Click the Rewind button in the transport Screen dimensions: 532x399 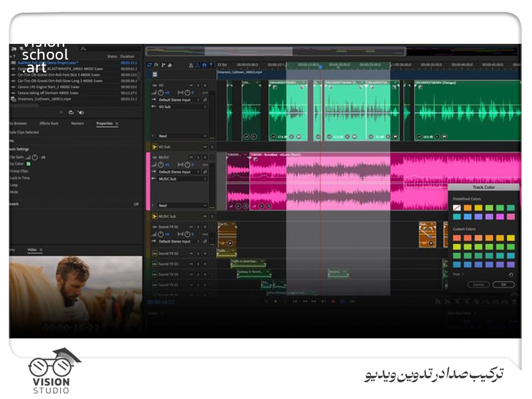(x=305, y=301)
